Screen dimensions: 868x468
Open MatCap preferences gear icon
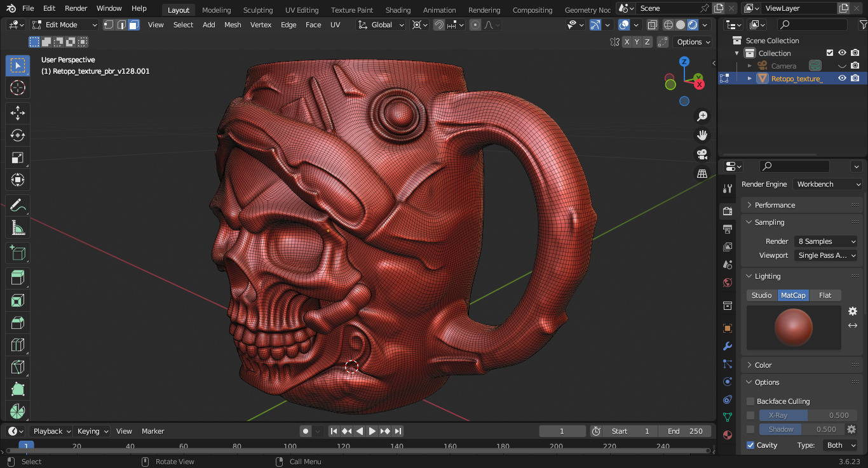(853, 311)
